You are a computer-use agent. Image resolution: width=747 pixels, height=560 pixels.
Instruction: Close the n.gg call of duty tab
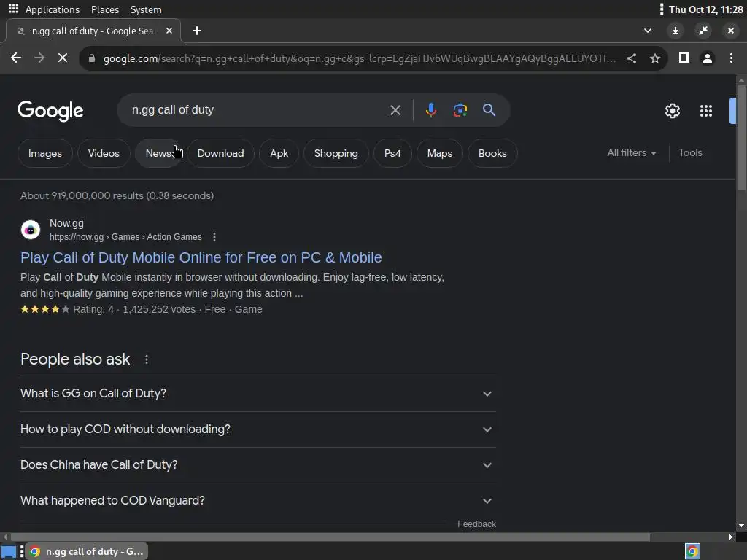[169, 31]
